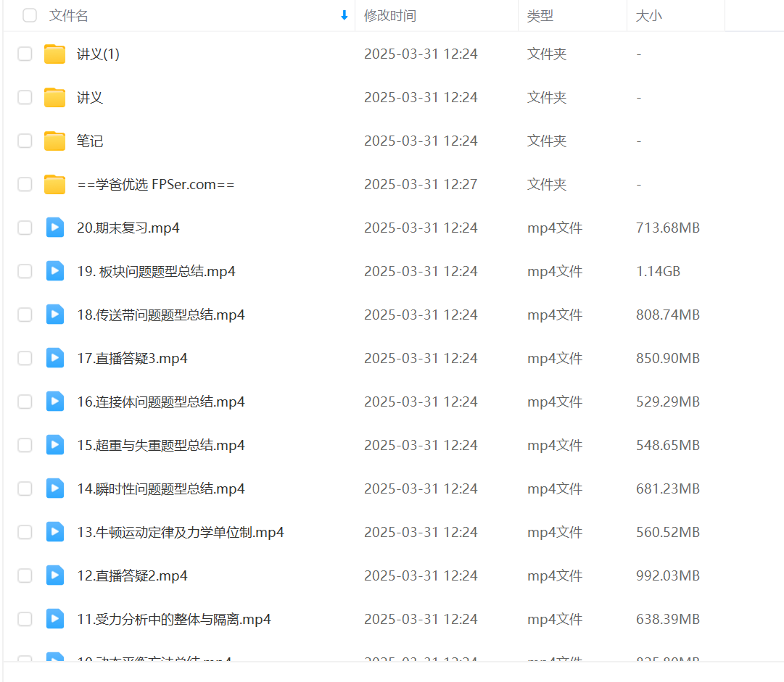Open file name 16.连接体问题题型总结.mp4
784x682 pixels.
coord(160,402)
